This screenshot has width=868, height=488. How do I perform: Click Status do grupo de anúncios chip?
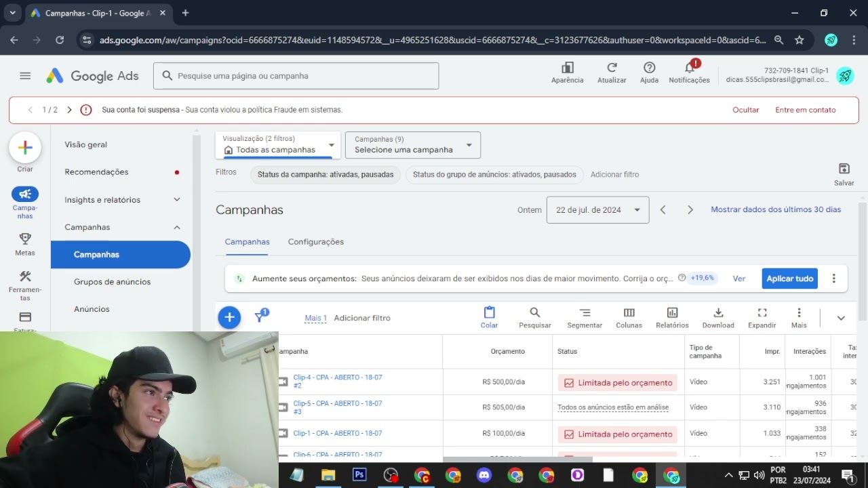coord(494,174)
